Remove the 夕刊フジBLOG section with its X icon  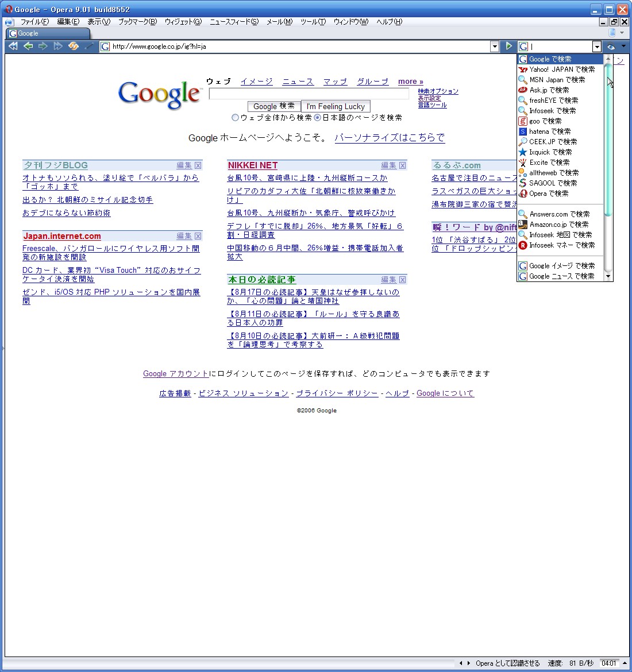click(x=198, y=165)
